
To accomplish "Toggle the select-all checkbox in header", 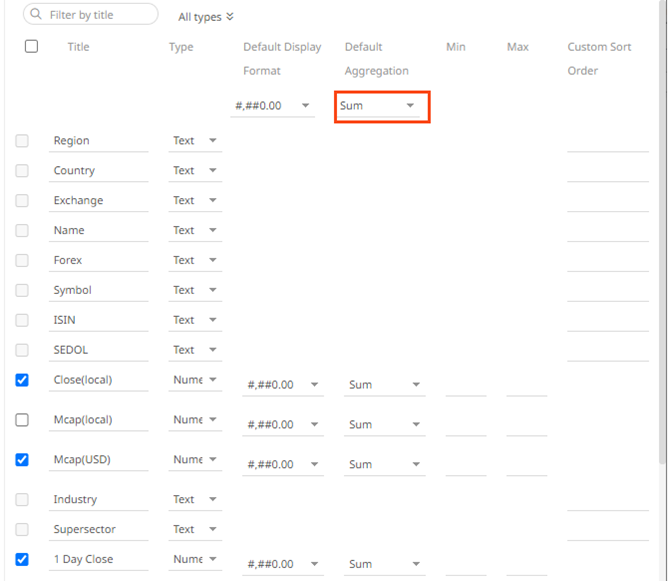I will (x=31, y=46).
